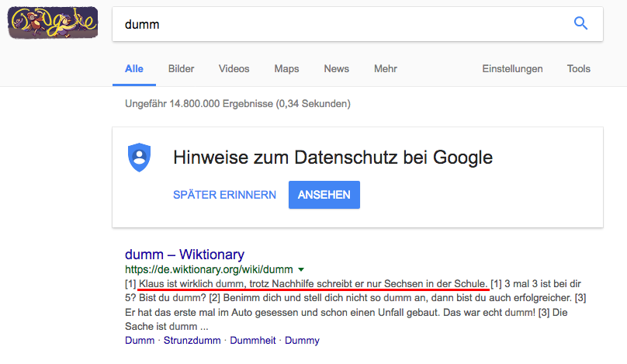Open the Strunzdumm sitelink

pos(192,341)
